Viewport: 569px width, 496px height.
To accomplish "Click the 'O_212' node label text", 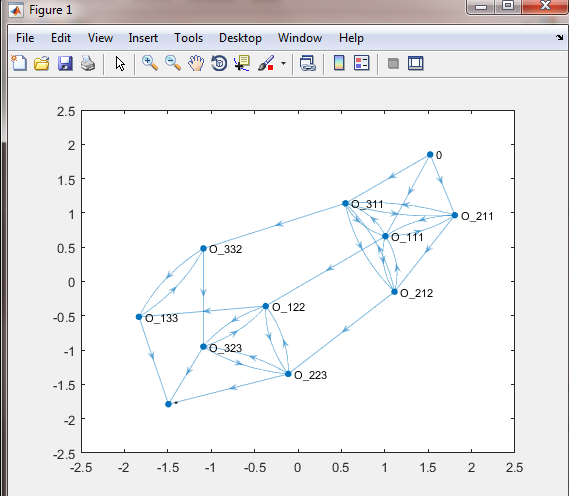I will pyautogui.click(x=417, y=293).
